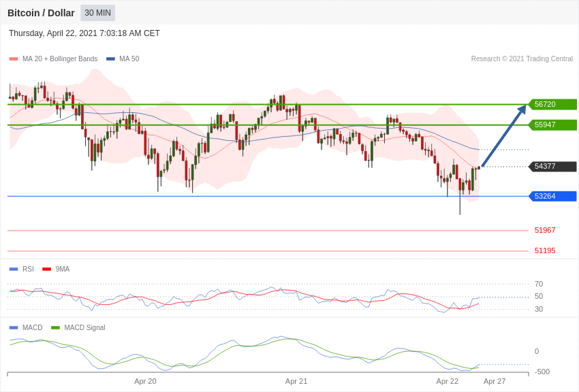Click the MACD legend label
This screenshot has width=579, height=392.
click(33, 327)
